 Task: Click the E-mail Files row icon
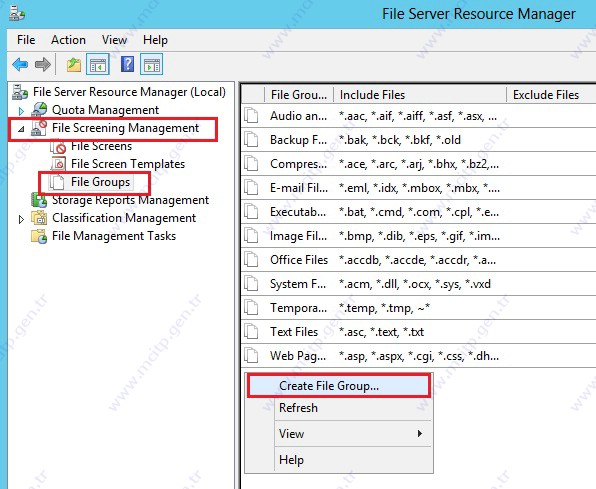251,188
